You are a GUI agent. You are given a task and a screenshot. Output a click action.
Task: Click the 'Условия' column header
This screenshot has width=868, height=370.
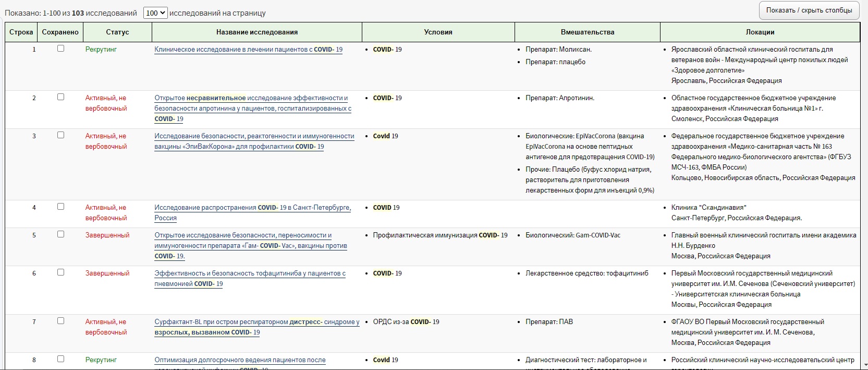[x=438, y=32]
